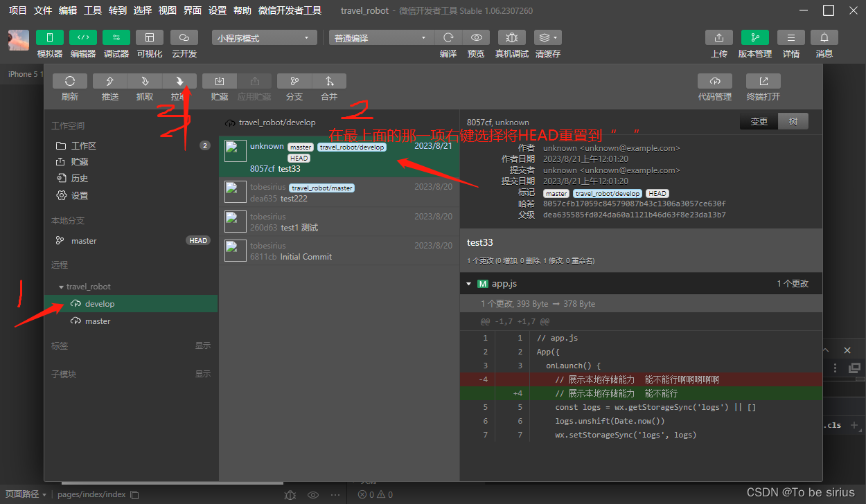Toggle the 编辑器 editor panel button
Screen dimensions: 866x504
(82, 37)
